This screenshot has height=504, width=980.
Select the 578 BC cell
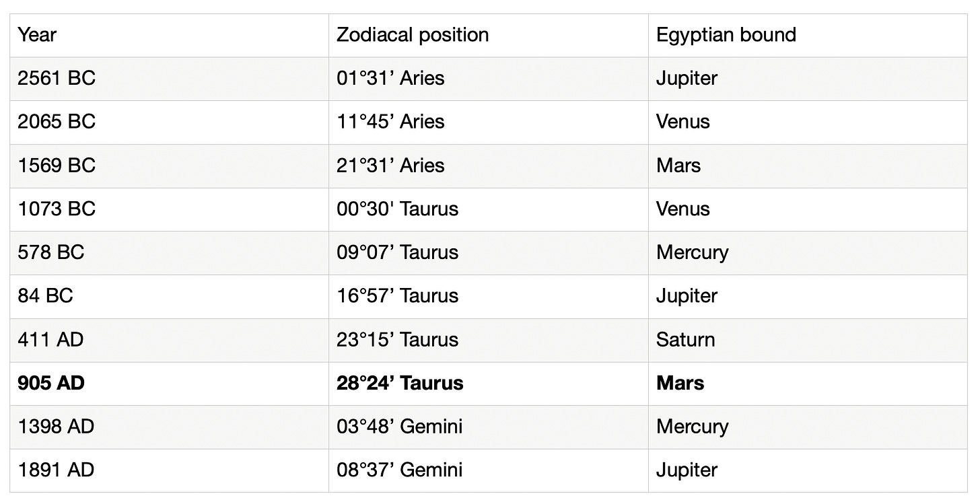(x=170, y=253)
